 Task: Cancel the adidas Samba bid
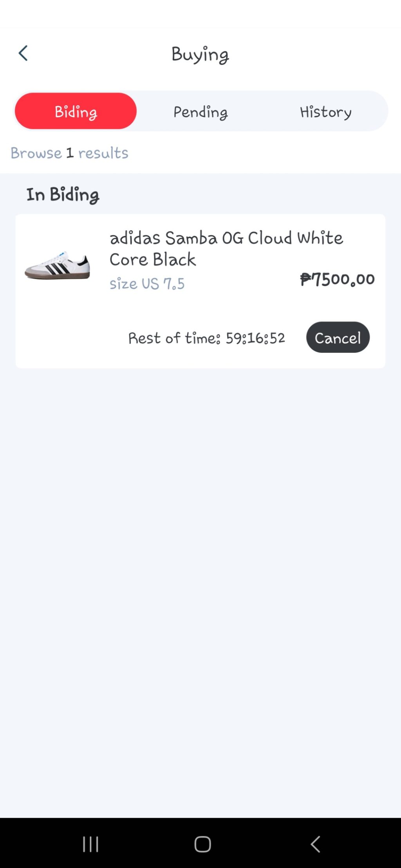pyautogui.click(x=338, y=338)
